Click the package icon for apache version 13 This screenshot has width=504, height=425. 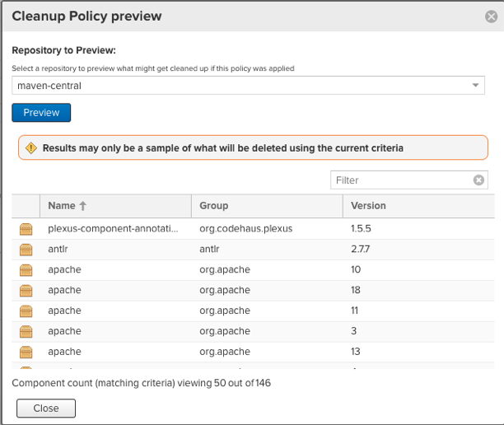pos(26,352)
